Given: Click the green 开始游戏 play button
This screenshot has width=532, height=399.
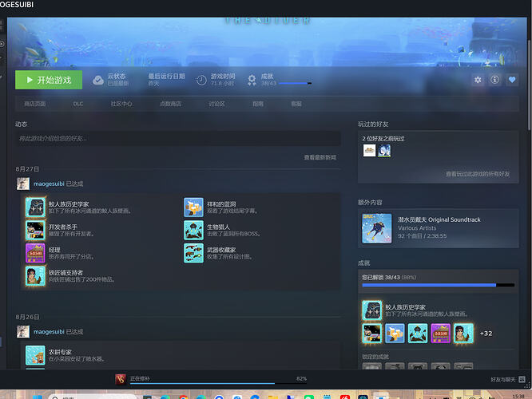Looking at the screenshot, I should point(49,80).
